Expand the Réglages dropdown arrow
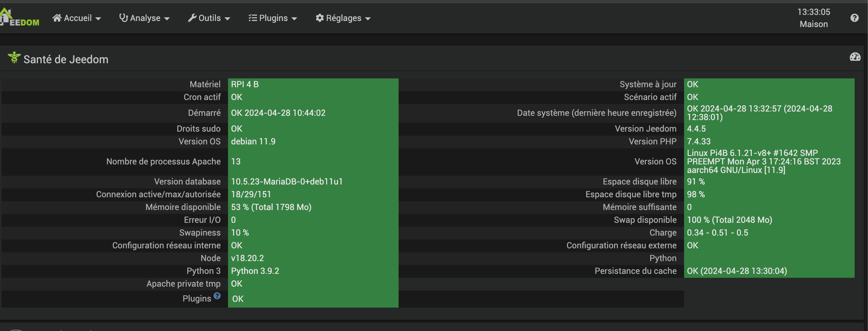868x331 pixels. tap(368, 19)
